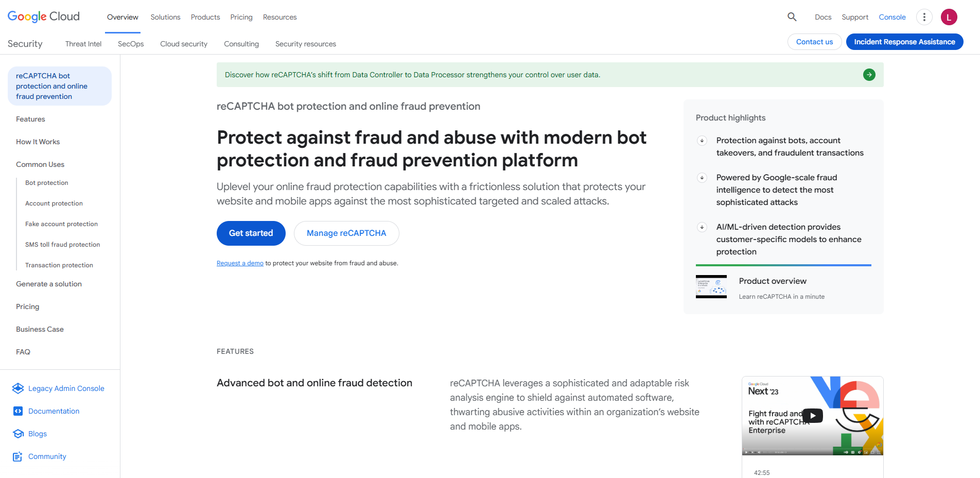Click the Blogs icon in the sidebar
Viewport: 980px width, 478px height.
click(18, 434)
